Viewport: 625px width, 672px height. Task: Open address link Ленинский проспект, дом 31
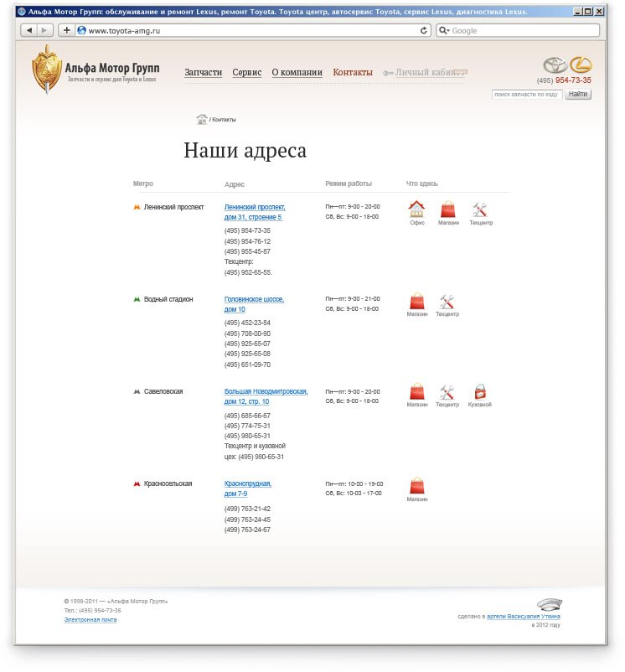point(255,212)
